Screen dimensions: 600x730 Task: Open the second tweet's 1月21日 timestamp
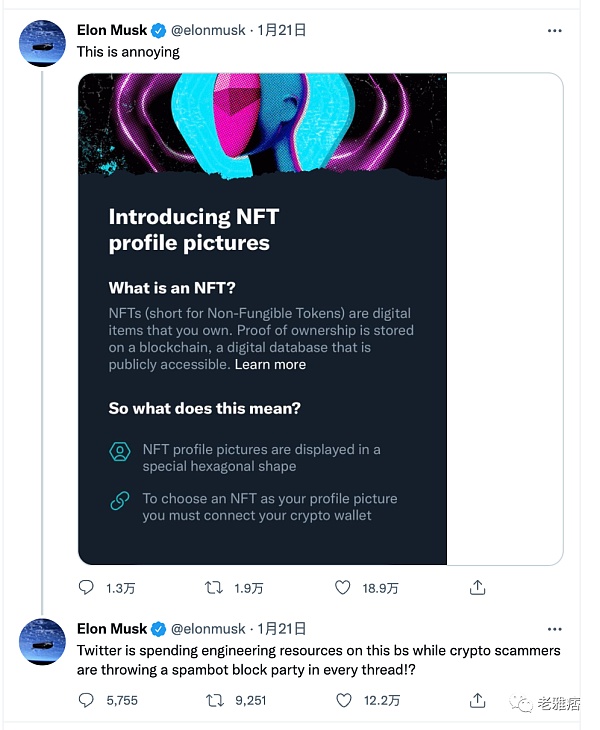point(281,629)
